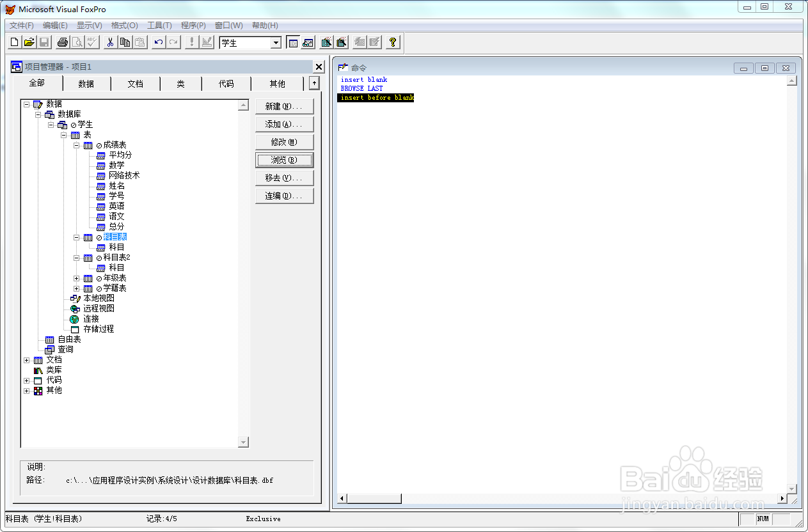Click the Copy toolbar icon
The width and height of the screenshot is (808, 532).
125,42
